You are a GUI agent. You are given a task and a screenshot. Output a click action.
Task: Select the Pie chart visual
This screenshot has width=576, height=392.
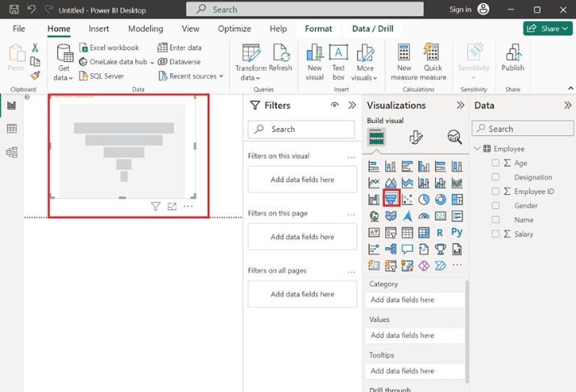pos(424,200)
